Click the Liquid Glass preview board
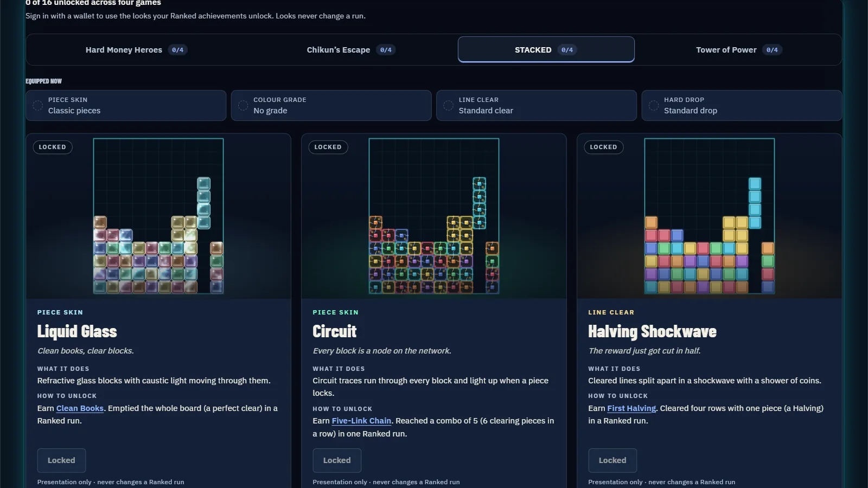The height and width of the screenshot is (488, 868). tap(158, 216)
